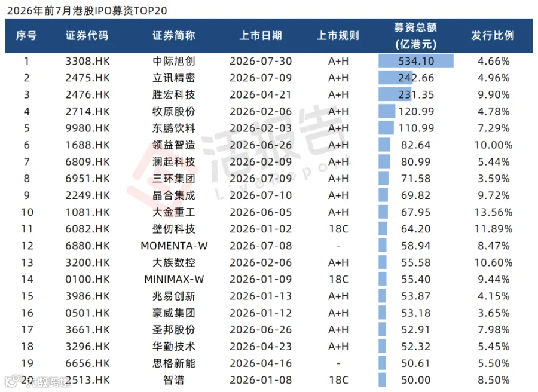Click the amount 82.64
The height and width of the screenshot is (392, 538).
click(416, 145)
